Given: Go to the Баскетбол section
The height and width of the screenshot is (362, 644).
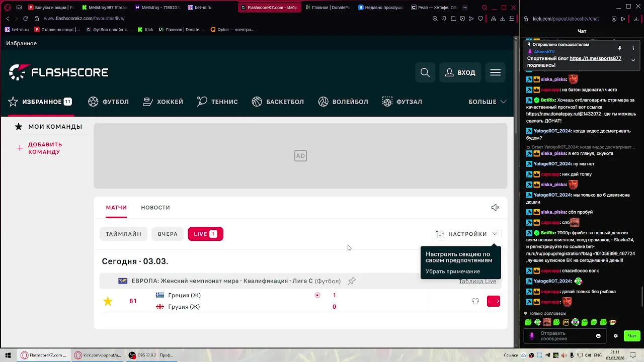Looking at the screenshot, I should (278, 102).
